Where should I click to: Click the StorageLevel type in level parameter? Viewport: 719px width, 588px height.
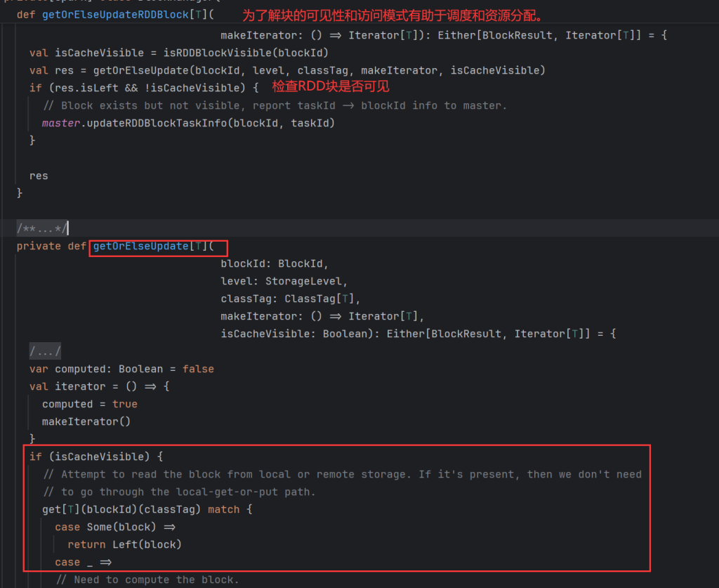(x=306, y=281)
